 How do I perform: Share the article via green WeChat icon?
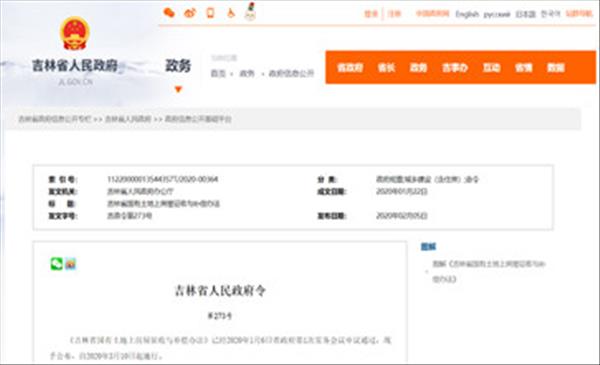coord(57,264)
